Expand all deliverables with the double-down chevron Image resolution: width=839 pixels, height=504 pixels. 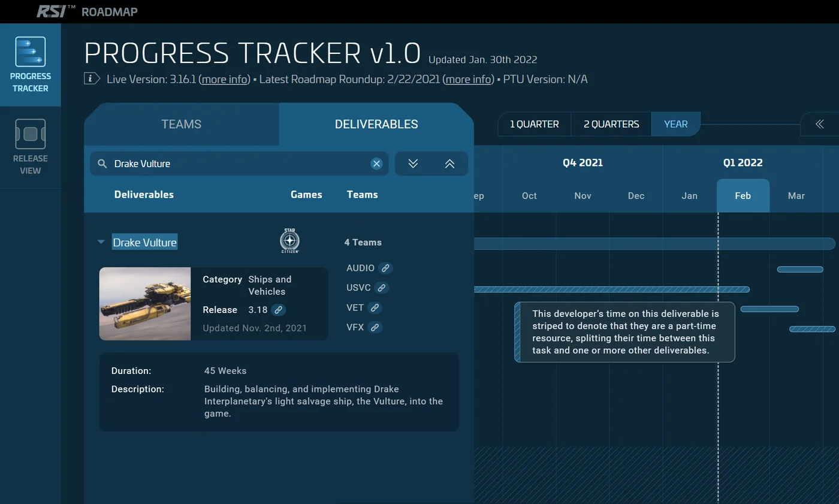(x=413, y=164)
